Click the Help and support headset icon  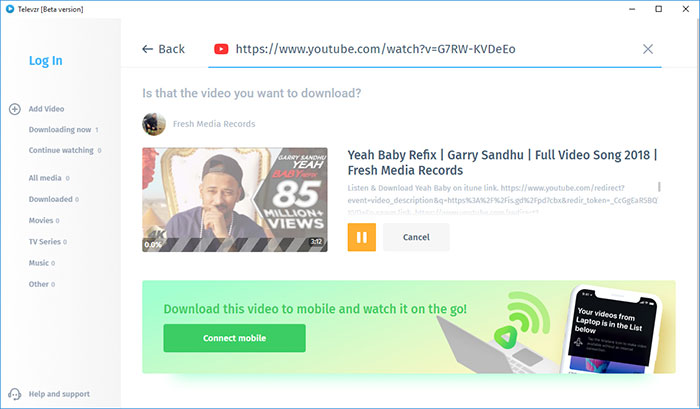14,394
